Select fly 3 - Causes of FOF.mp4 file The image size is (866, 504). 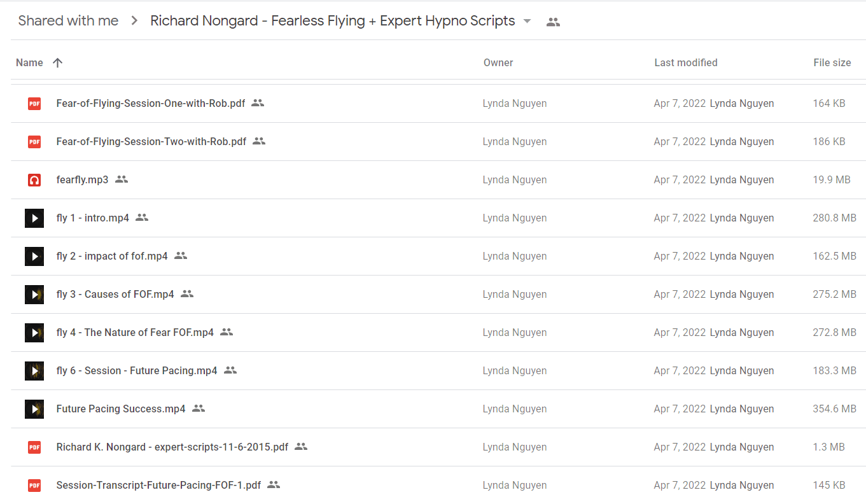tap(438, 294)
